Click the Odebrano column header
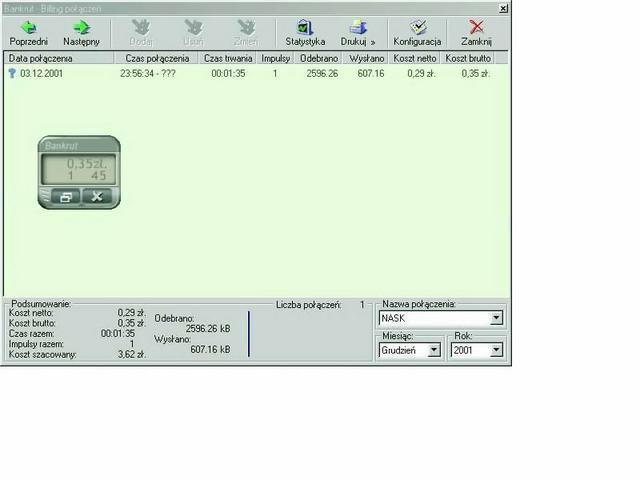640x480 pixels. click(318, 59)
